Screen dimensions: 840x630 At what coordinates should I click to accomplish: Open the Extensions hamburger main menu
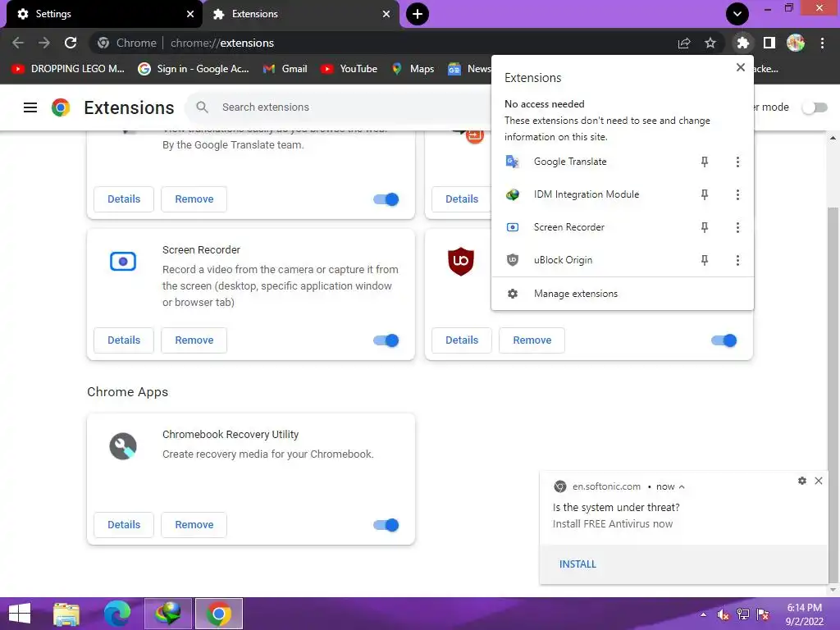point(30,107)
